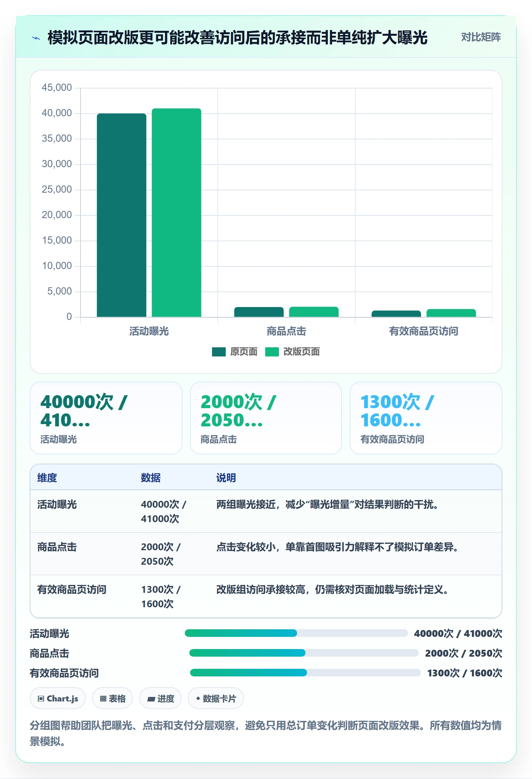Click the 活动曝光 progress bar
This screenshot has width=532, height=779.
[x=296, y=633]
